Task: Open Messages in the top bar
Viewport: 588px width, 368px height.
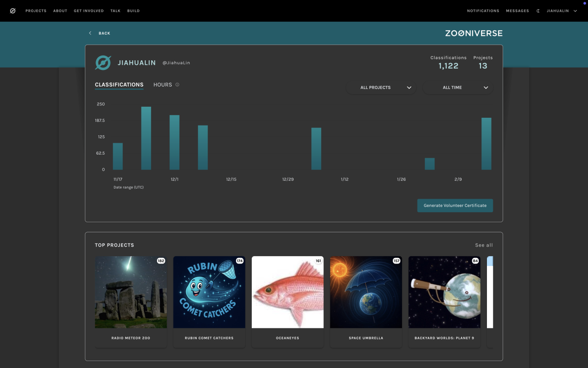Action: click(x=517, y=11)
